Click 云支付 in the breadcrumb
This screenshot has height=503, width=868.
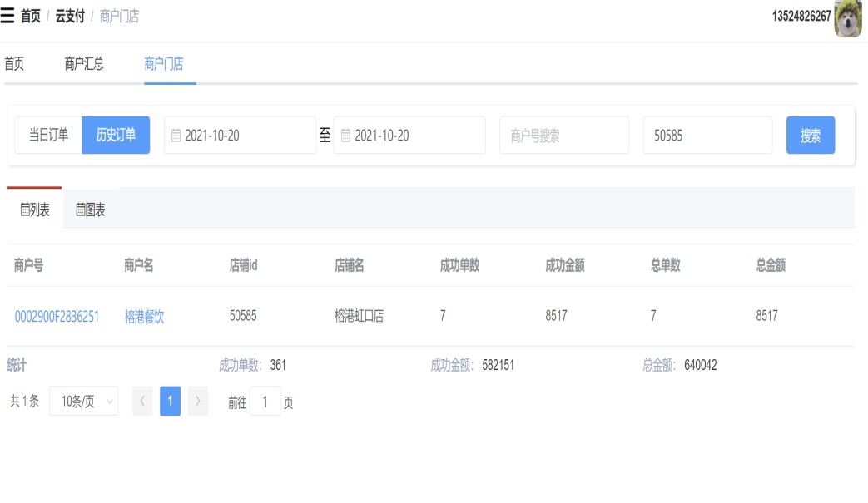[70, 17]
